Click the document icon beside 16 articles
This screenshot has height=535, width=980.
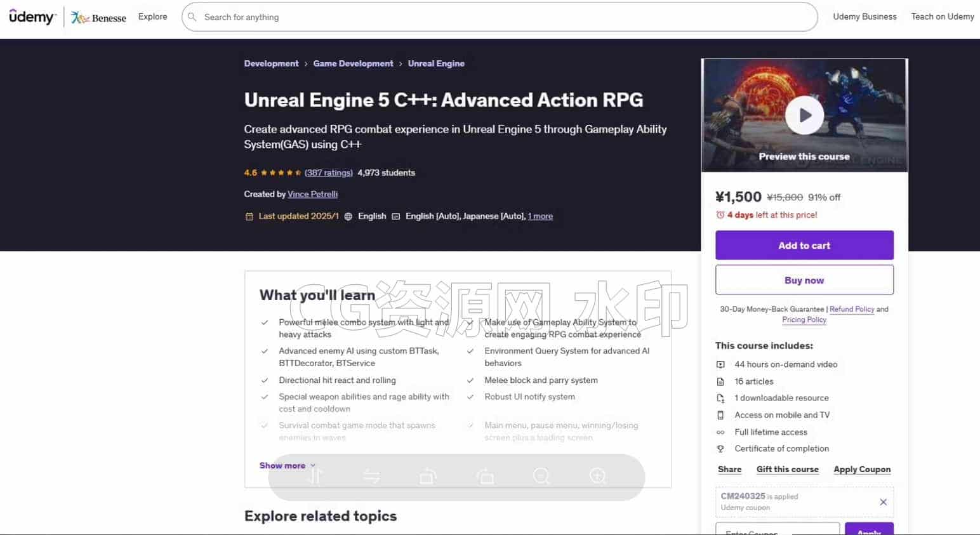[720, 381]
